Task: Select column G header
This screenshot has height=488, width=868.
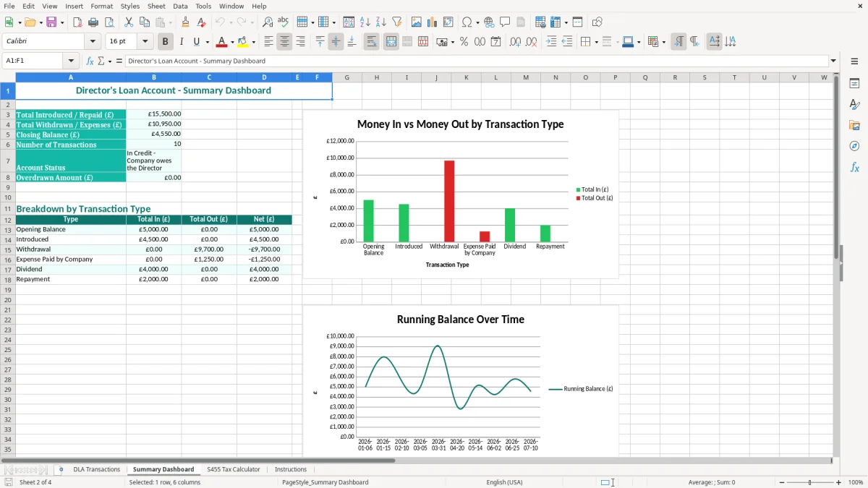Action: (x=347, y=77)
